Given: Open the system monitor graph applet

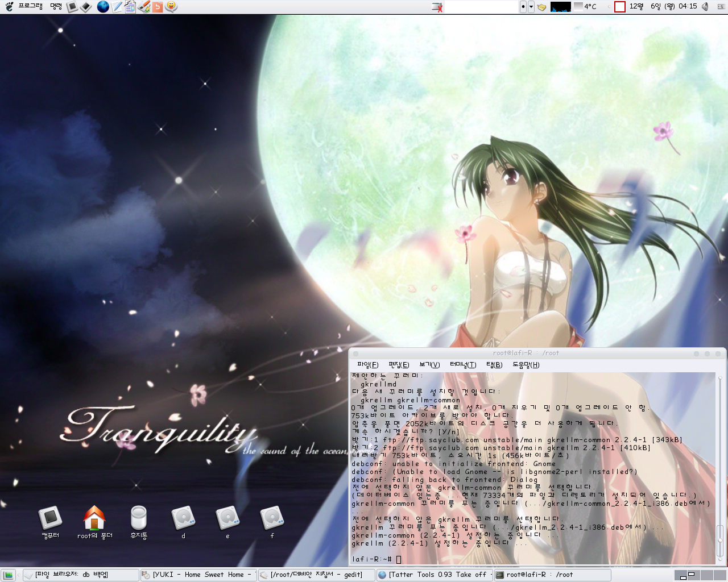Looking at the screenshot, I should point(561,7).
